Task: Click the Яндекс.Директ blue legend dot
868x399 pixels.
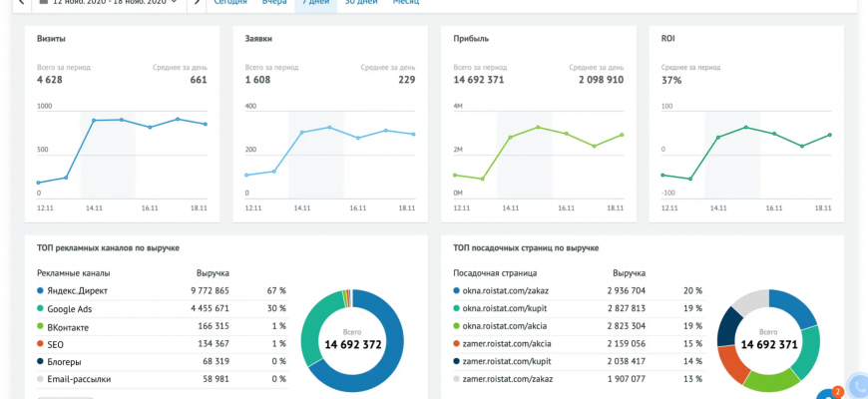Action: tap(40, 291)
